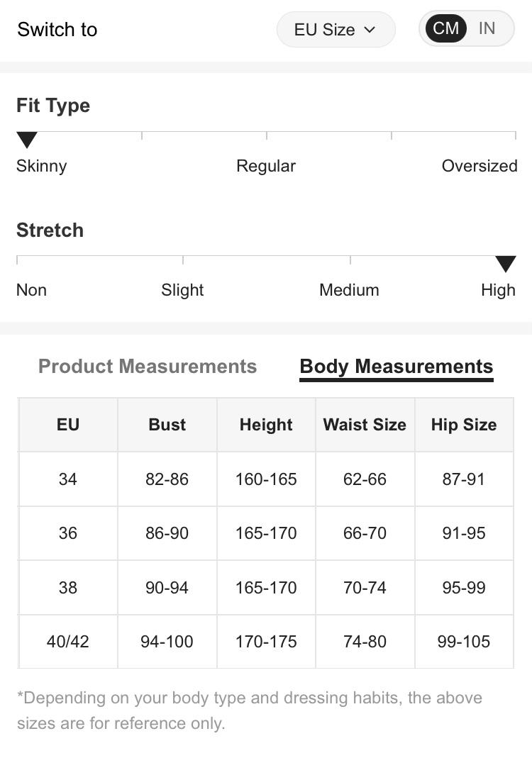
Task: Click the Non stretch label
Action: coord(31,290)
